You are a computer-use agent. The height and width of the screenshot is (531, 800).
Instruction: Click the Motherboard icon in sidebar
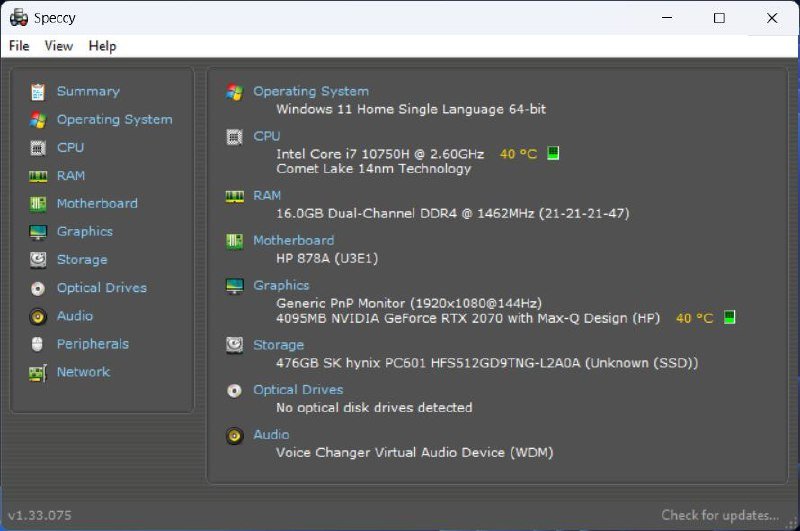[38, 204]
